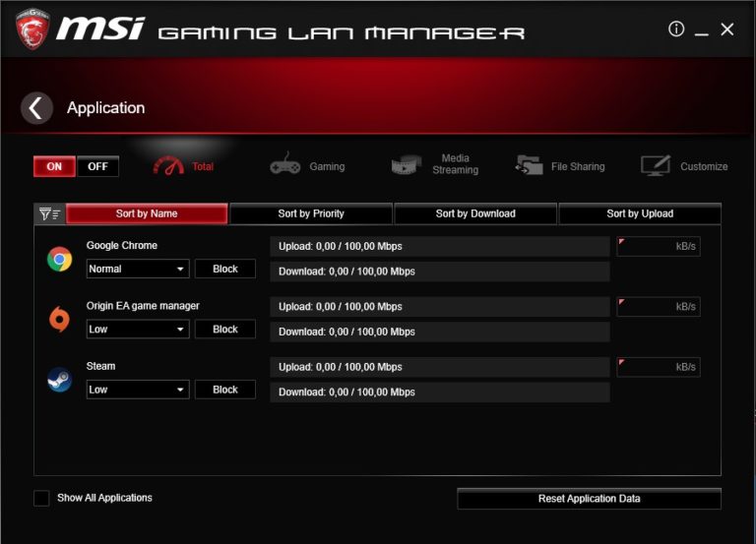Sort applications by Name
The image size is (756, 544).
point(147,213)
